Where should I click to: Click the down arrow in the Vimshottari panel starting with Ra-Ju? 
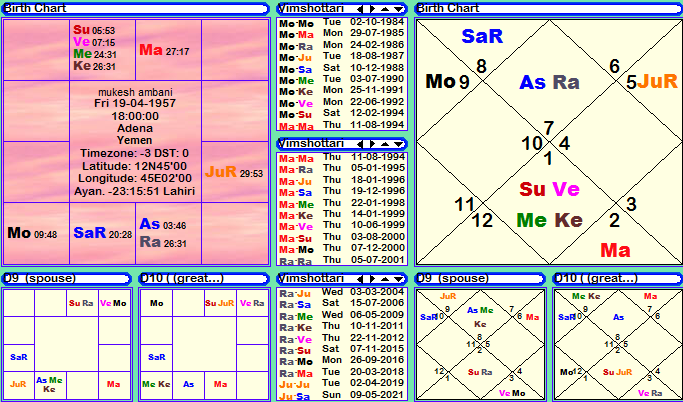pos(398,279)
